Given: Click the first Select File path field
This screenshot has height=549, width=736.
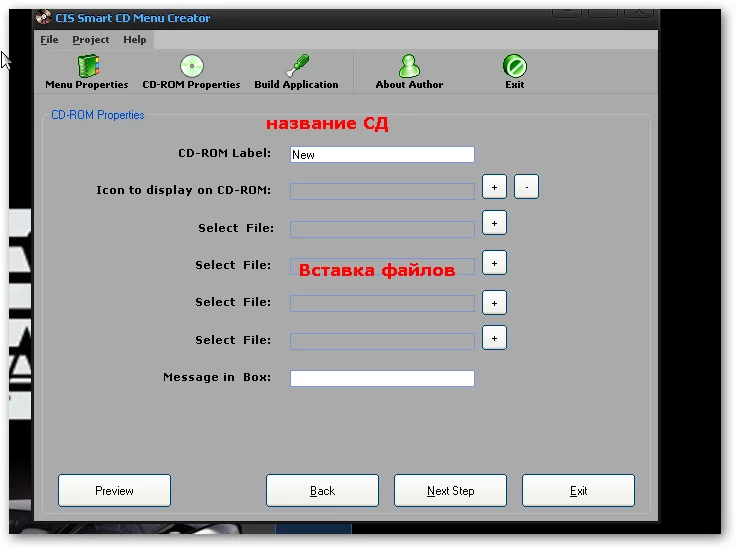Looking at the screenshot, I should 382,229.
